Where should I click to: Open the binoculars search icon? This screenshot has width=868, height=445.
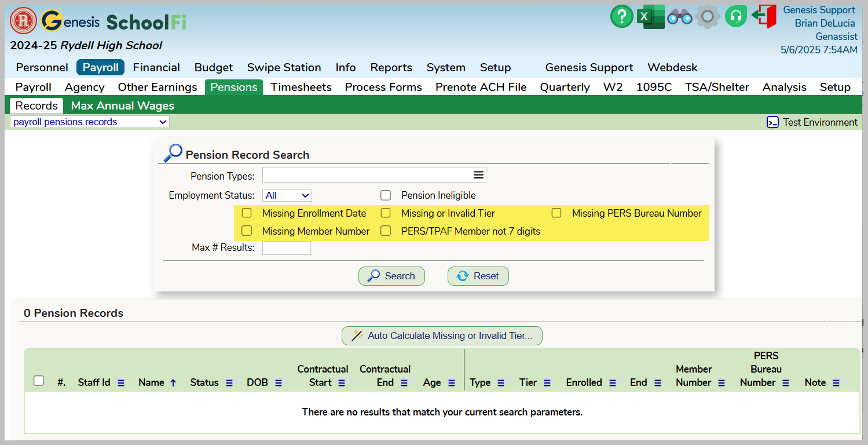click(680, 17)
